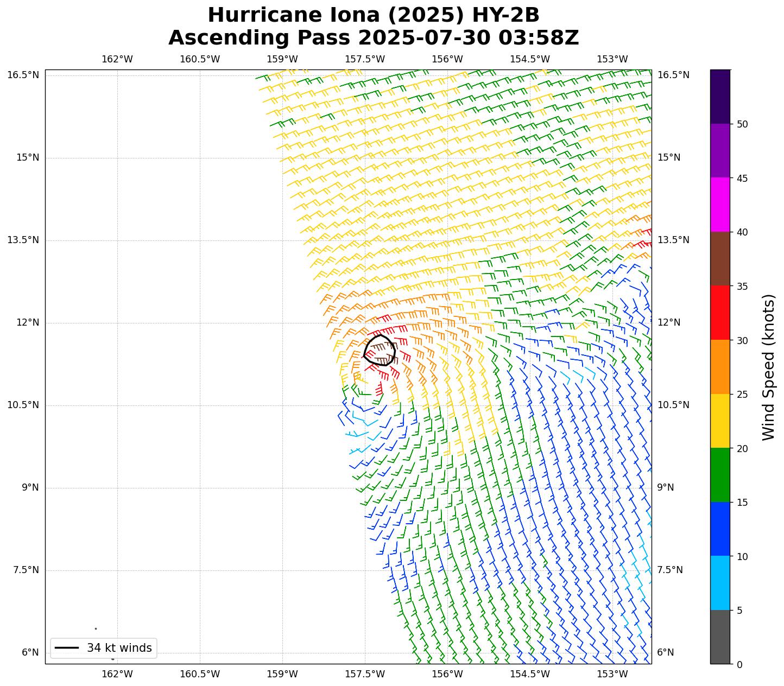Pick the orange 25-30 knot colorbar band
The width and height of the screenshot is (784, 686).
coord(720,367)
